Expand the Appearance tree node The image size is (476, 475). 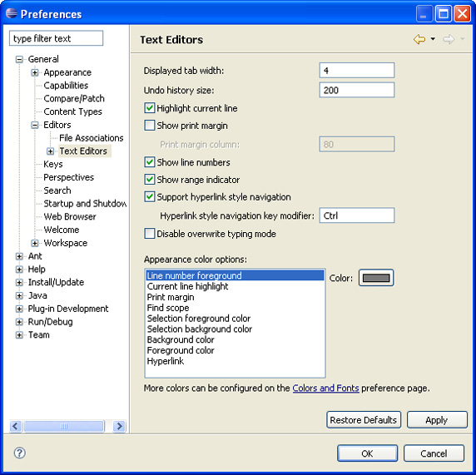tap(35, 72)
